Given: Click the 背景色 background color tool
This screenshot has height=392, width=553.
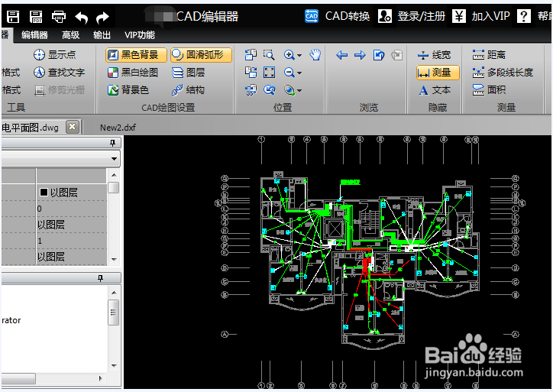Looking at the screenshot, I should pyautogui.click(x=128, y=90).
